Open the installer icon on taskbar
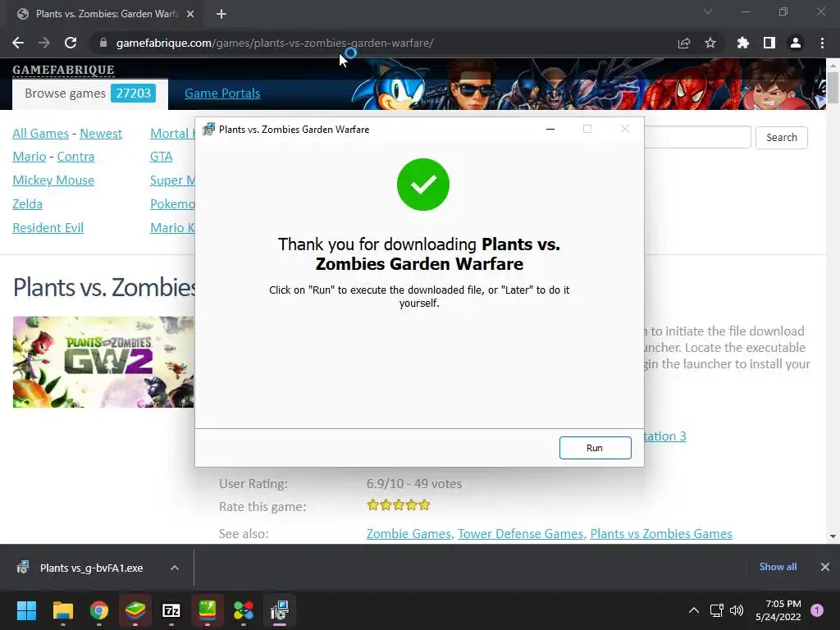 [280, 610]
